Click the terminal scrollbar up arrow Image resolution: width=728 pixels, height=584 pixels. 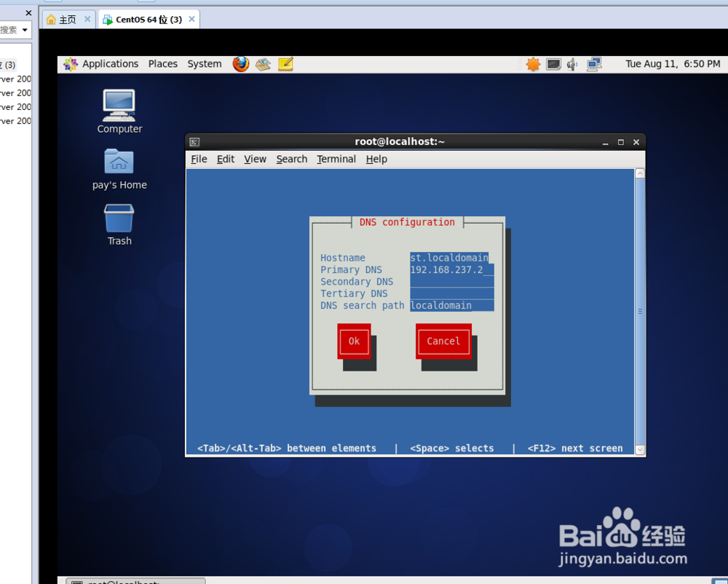[640, 173]
